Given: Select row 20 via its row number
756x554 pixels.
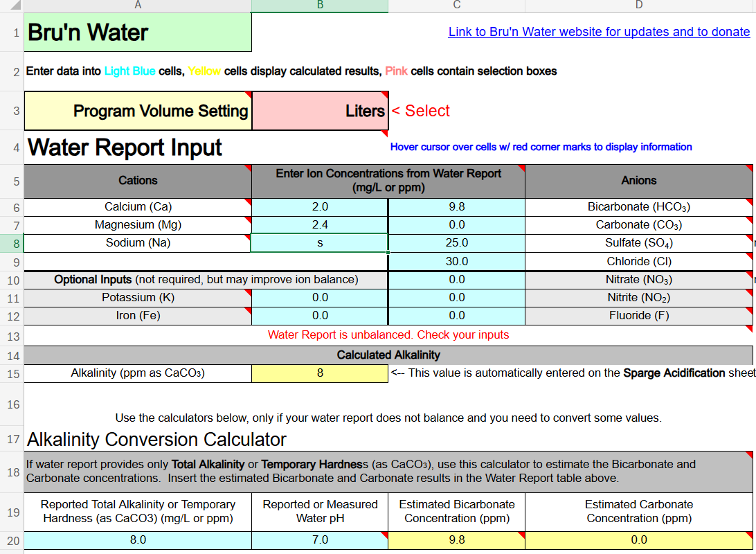Looking at the screenshot, I should point(12,541).
